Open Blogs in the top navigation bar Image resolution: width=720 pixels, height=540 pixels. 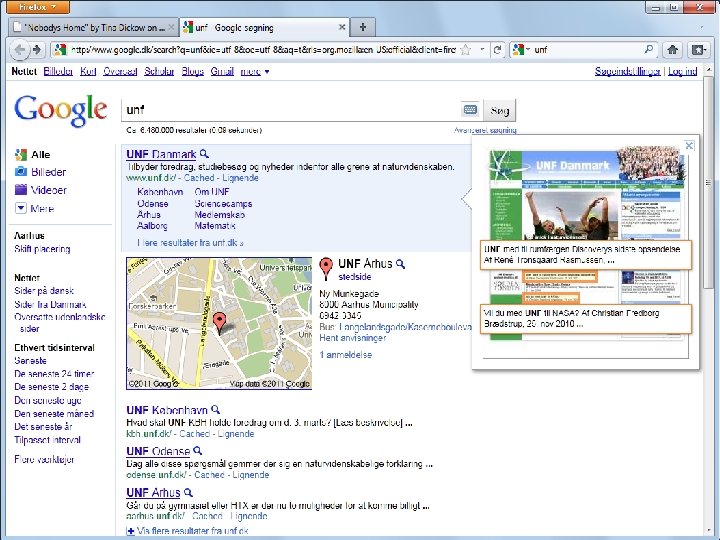[x=192, y=72]
